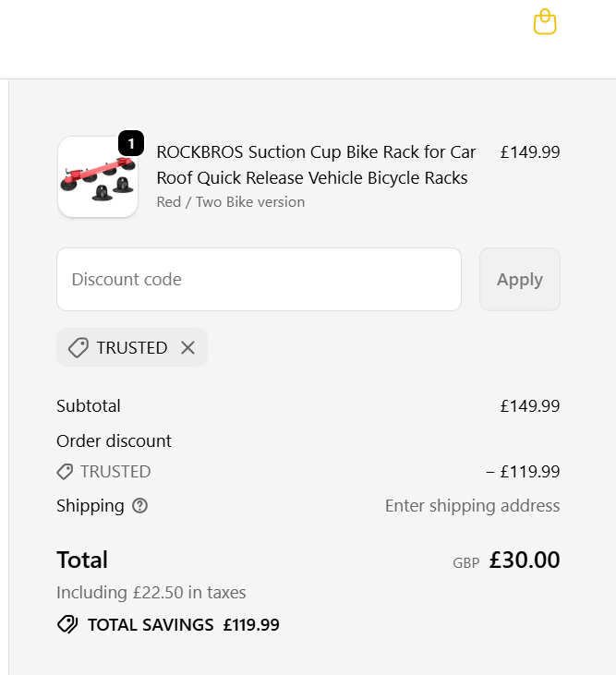Click the Red / Two Bike version variant text
The width and height of the screenshot is (616, 675).
tap(230, 202)
